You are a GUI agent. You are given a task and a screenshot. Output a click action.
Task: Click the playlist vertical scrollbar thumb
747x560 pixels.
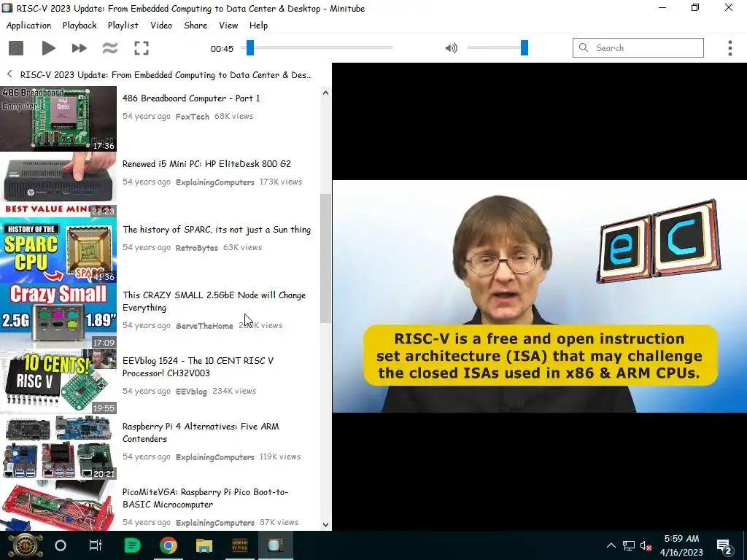coord(325,258)
